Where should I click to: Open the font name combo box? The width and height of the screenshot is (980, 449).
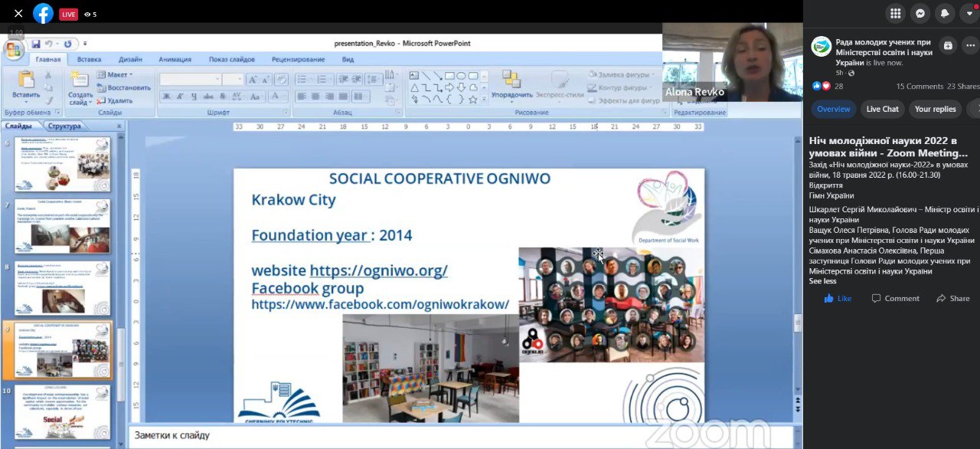coord(190,79)
